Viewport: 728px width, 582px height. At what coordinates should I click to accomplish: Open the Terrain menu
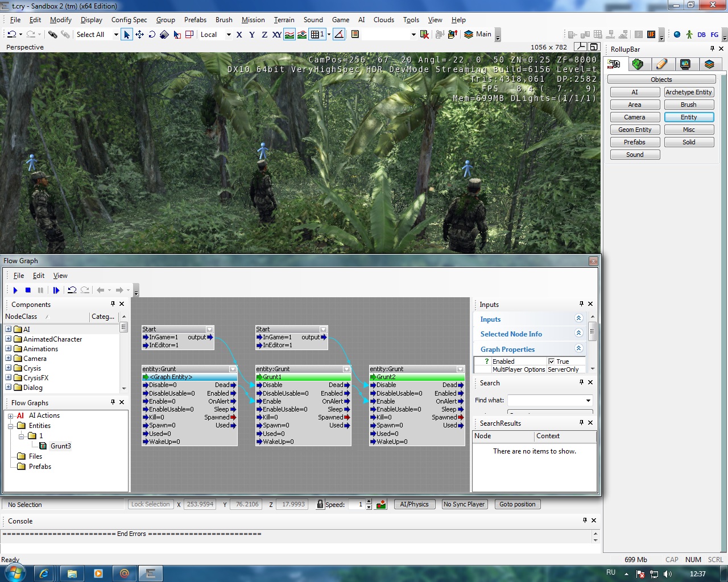click(284, 19)
